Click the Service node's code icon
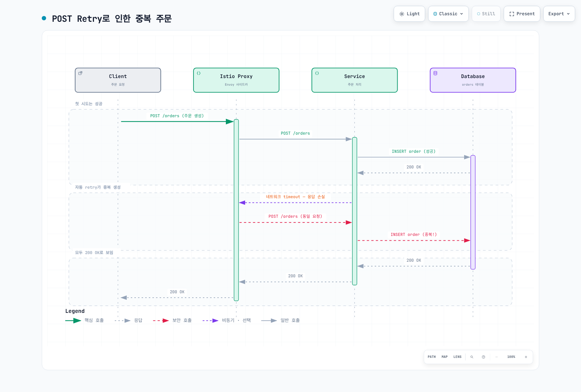Screen dimensions: 581x392 pos(317,73)
